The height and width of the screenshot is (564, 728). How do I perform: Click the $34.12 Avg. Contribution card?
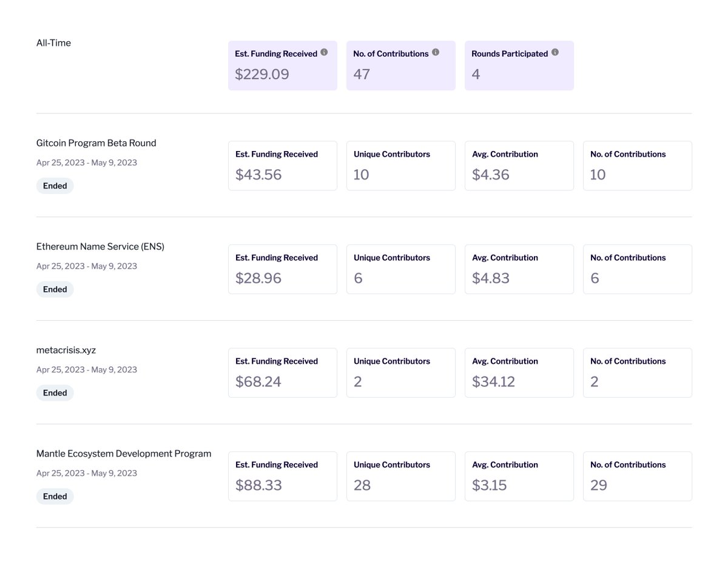[x=519, y=373]
